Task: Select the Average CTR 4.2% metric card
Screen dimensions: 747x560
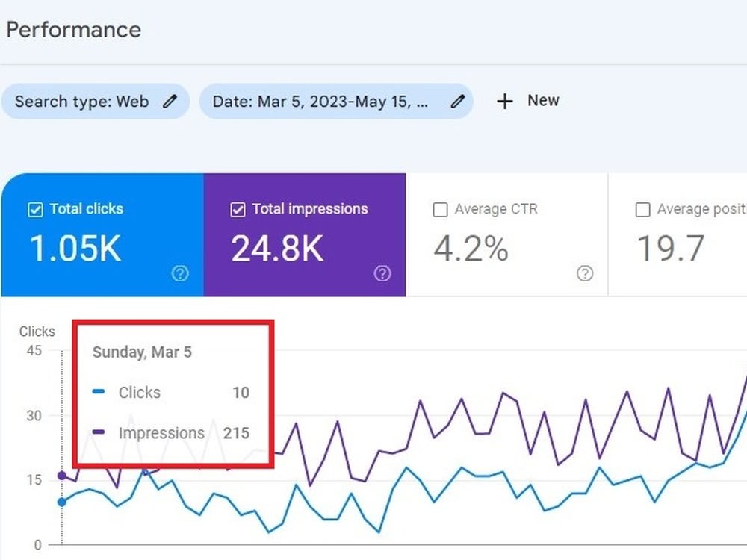Action: (x=507, y=234)
